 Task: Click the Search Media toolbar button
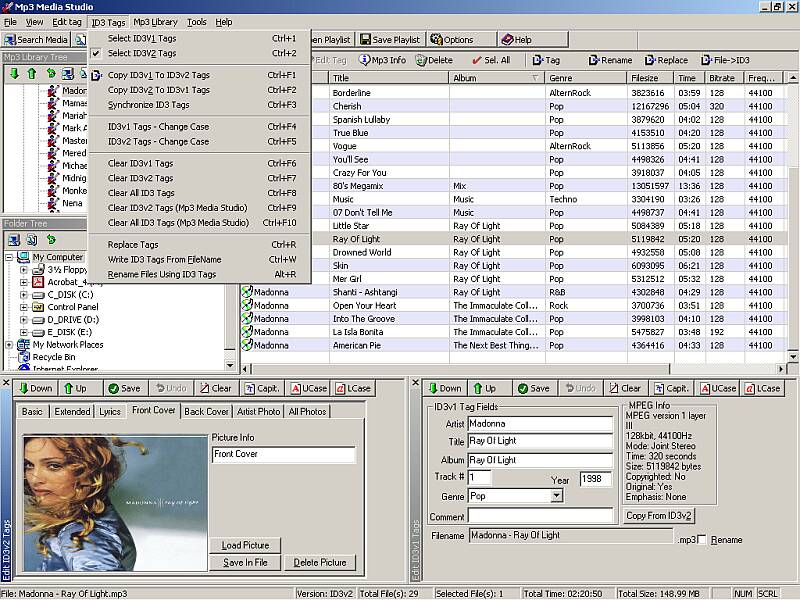(x=37, y=40)
